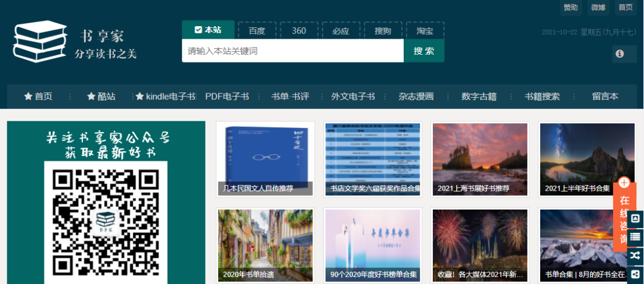The image size is (644, 284).
Task: Open 90个2020年度好书榜单合集 thumbnail
Action: [x=373, y=245]
